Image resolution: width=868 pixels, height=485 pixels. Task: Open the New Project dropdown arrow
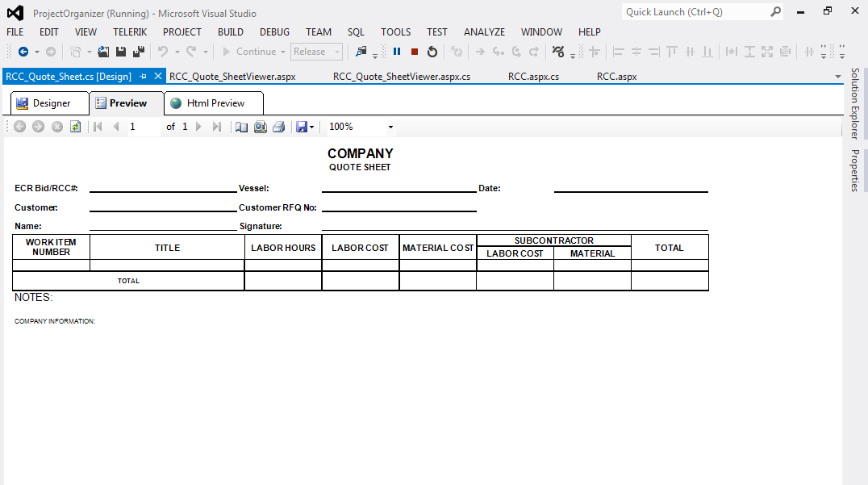89,52
